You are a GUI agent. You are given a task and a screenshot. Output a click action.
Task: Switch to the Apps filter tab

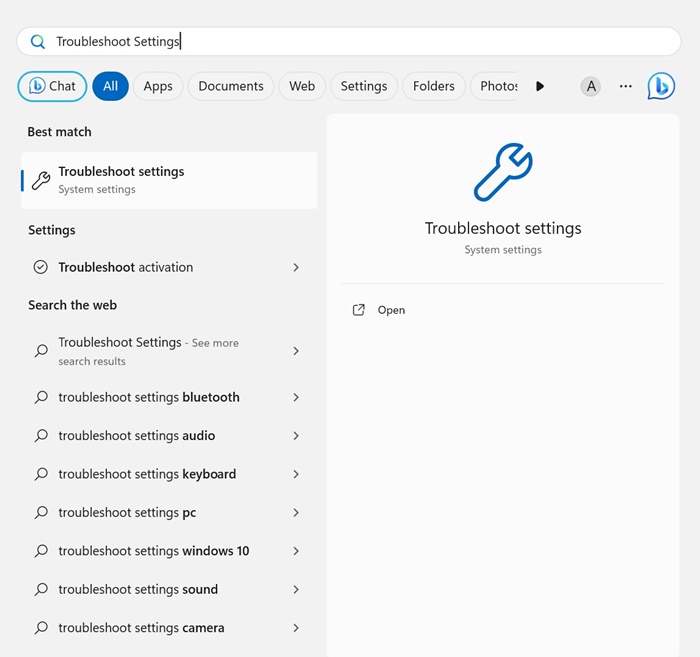[x=158, y=86]
